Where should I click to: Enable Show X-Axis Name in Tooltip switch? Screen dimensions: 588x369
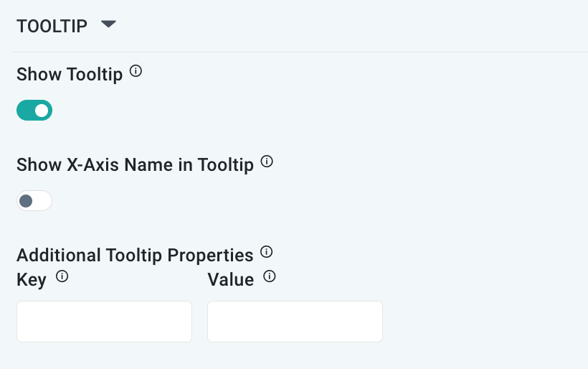tap(34, 201)
